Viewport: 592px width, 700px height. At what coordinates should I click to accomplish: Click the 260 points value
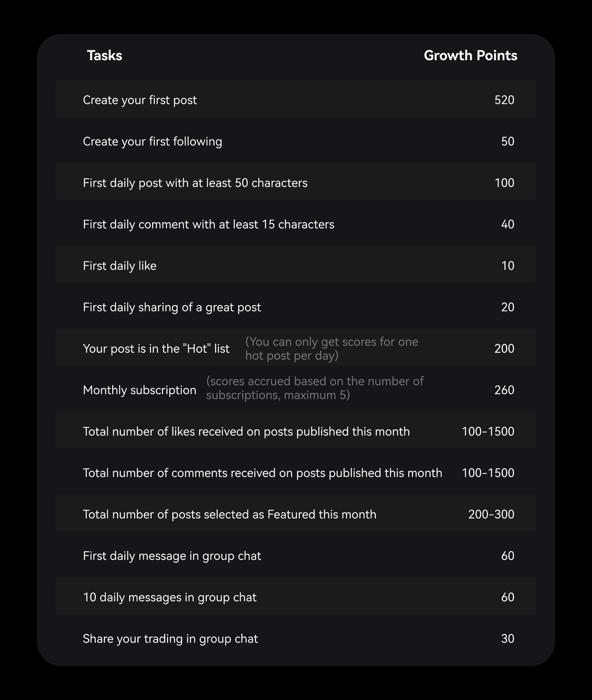tap(504, 390)
